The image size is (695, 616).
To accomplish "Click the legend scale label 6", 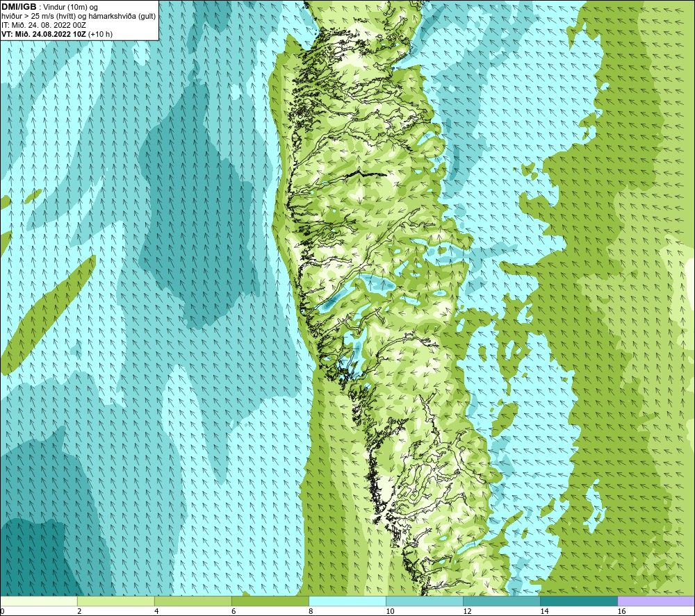I will (234, 611).
